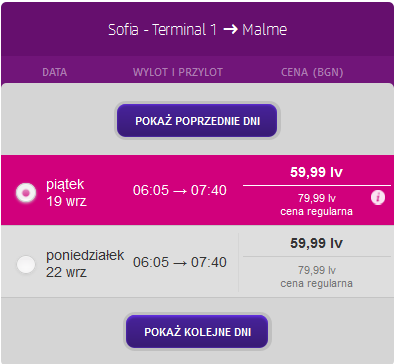Click the CENA (BGN) column header

click(312, 72)
